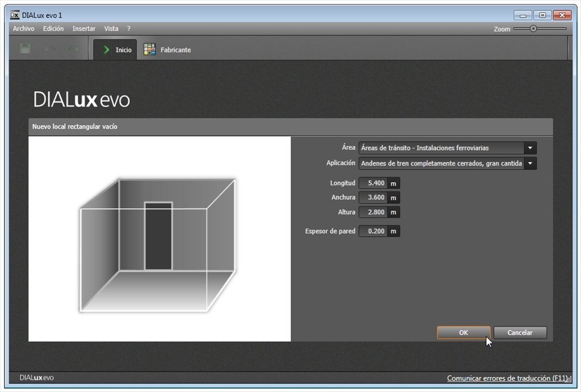
Task: Click the green Inicio arrow icon
Action: coord(106,49)
